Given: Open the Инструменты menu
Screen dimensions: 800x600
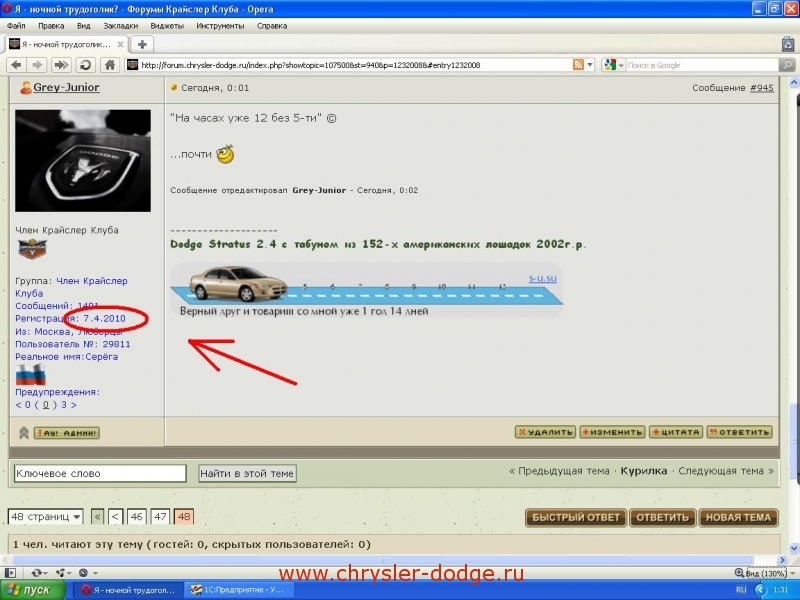Looking at the screenshot, I should pyautogui.click(x=220, y=26).
